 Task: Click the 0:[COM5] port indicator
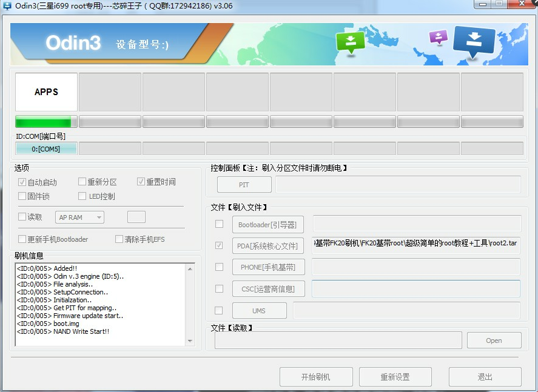point(46,148)
